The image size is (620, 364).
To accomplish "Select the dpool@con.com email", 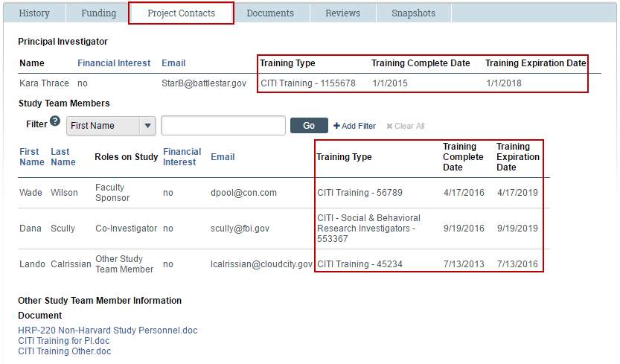I will click(x=243, y=193).
